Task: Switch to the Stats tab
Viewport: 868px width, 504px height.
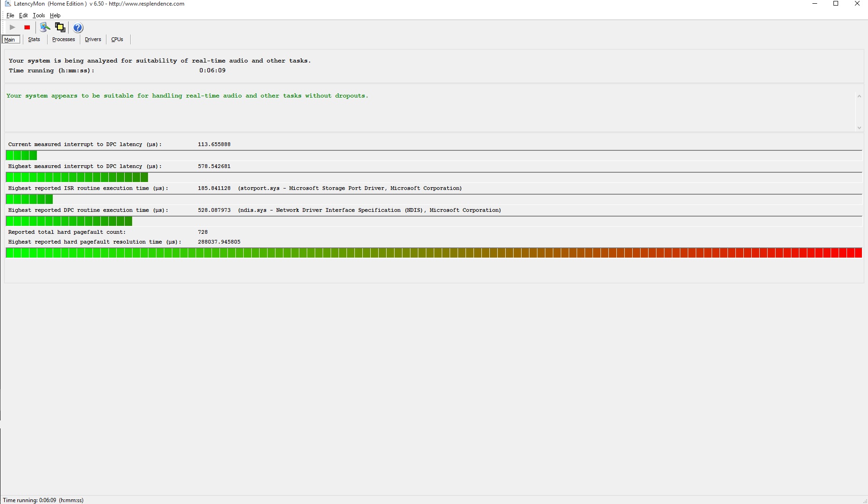Action: (x=34, y=40)
